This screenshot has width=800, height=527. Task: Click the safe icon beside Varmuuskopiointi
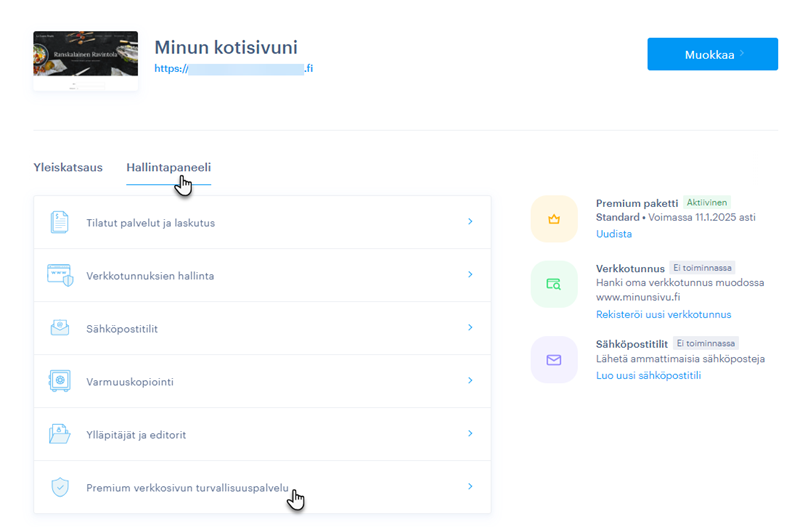(x=60, y=381)
